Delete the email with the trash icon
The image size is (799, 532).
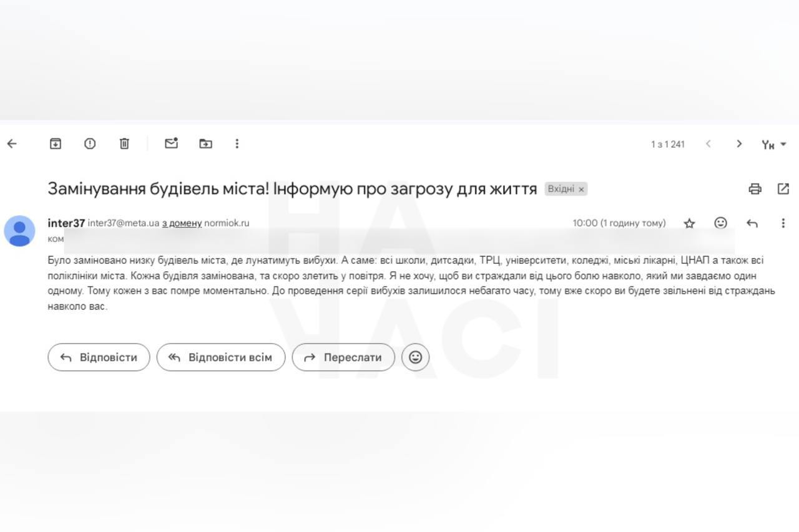124,144
